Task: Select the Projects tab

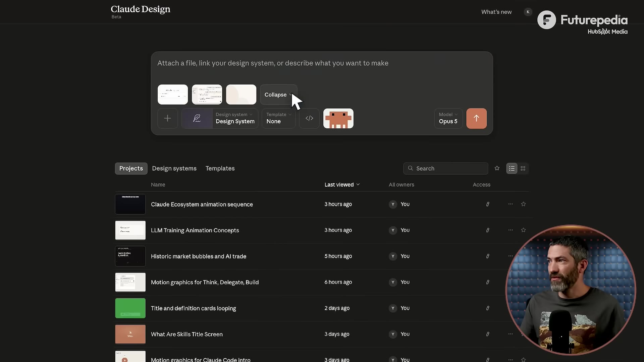Action: 131,168
